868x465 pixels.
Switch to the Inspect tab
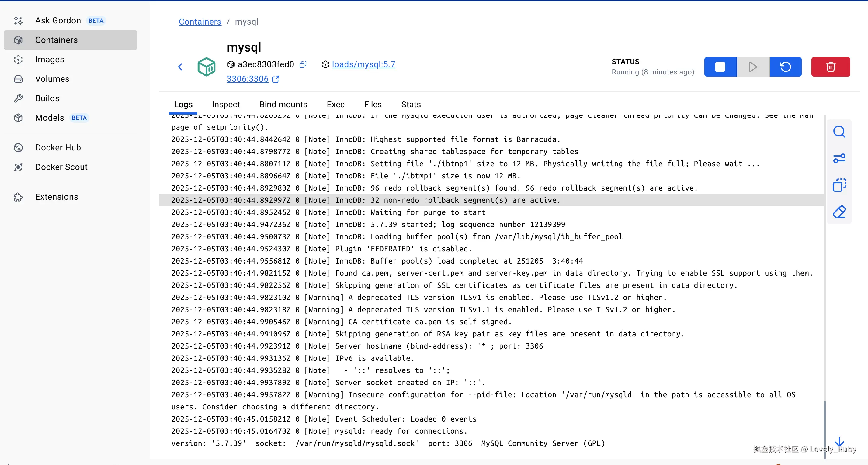226,104
